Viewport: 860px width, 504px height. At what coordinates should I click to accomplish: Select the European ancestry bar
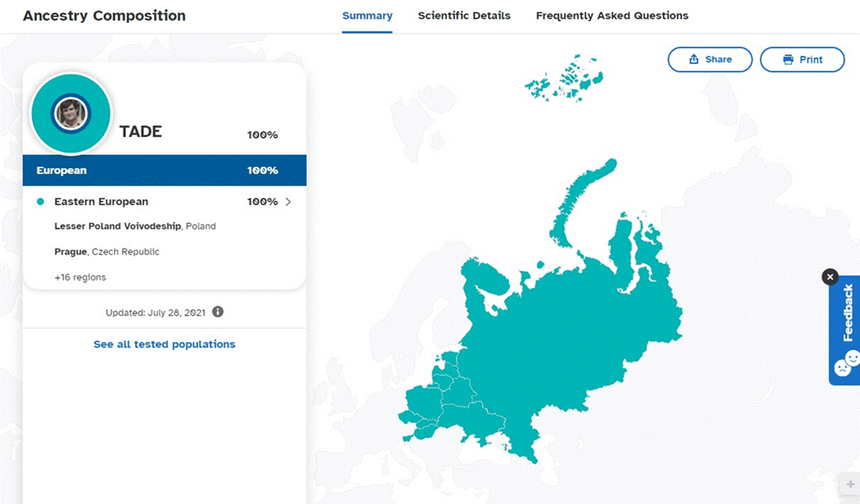tap(165, 170)
